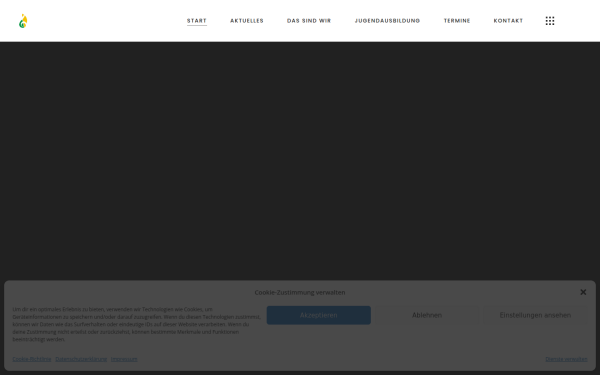Decline cookies with the Ablehnen button
Screen dimensions: 600x375
tap(427, 315)
